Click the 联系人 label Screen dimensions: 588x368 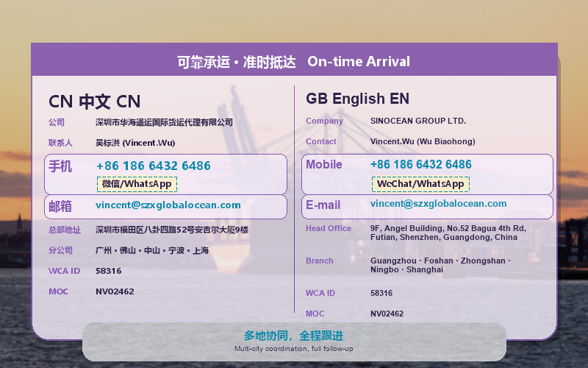coord(60,143)
